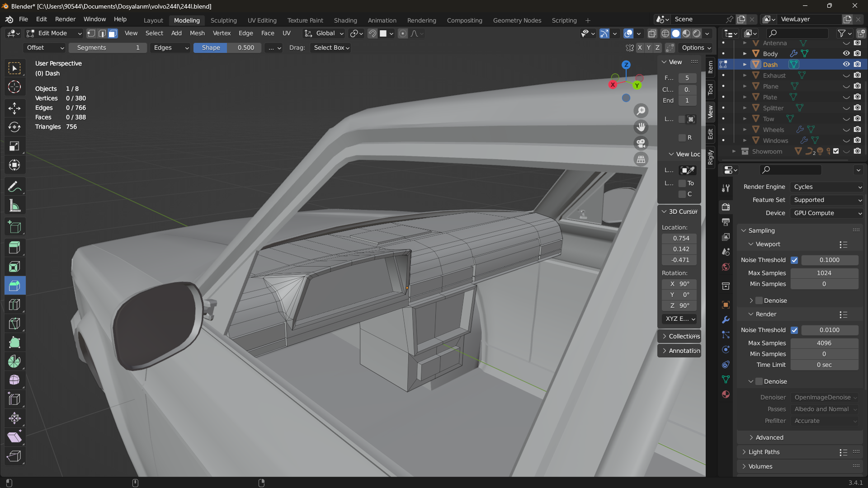The width and height of the screenshot is (868, 488).
Task: Select the Extrude Region tool
Action: pyautogui.click(x=14, y=247)
